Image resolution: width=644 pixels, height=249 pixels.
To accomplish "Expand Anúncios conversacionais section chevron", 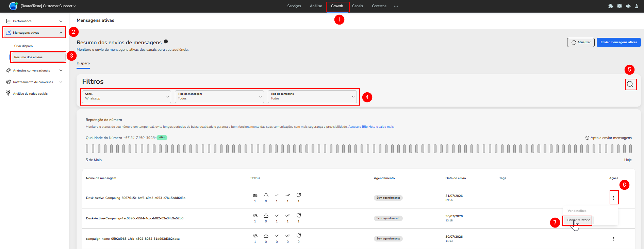I will click(x=61, y=71).
